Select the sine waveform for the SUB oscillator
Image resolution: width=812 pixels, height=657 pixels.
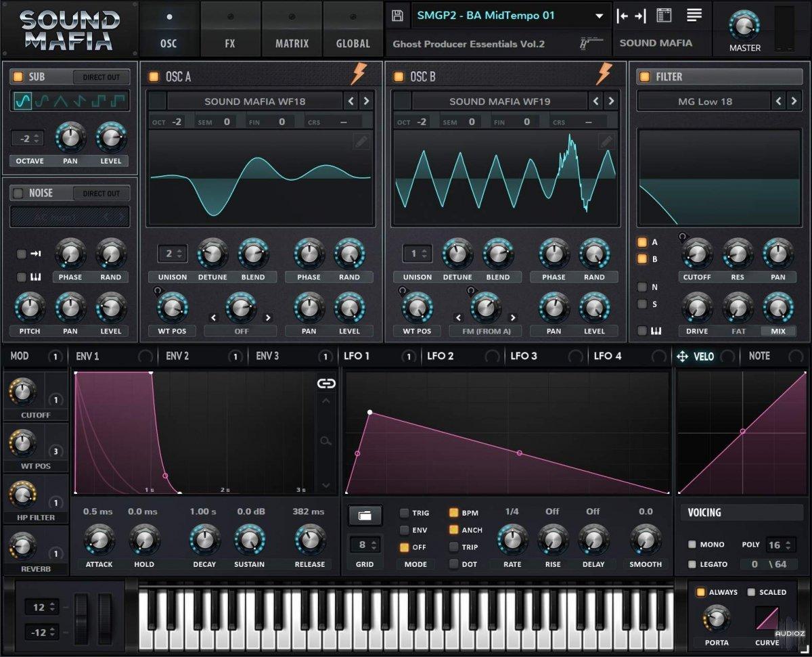tap(22, 101)
